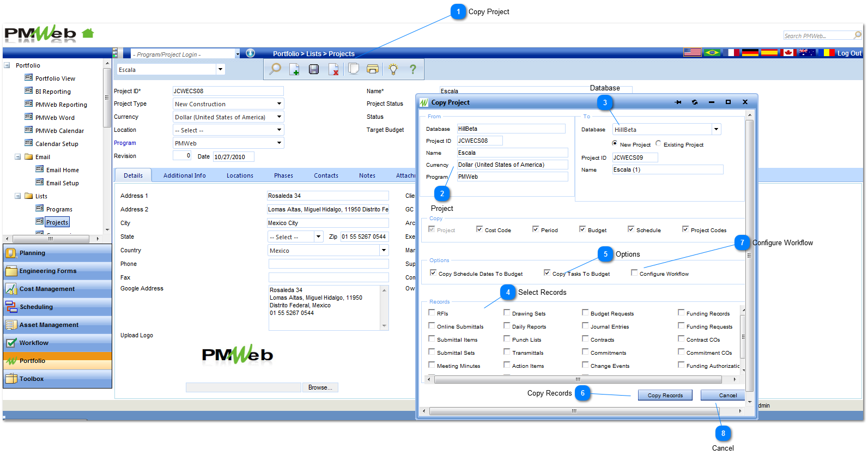Click the Log Out link
The image size is (868, 461).
coord(849,53)
